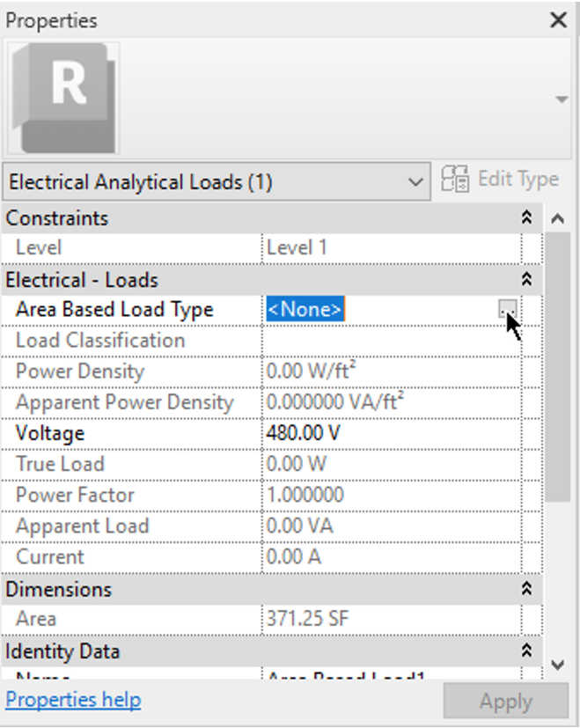
Task: Click the Revit family preview image
Action: pos(62,97)
